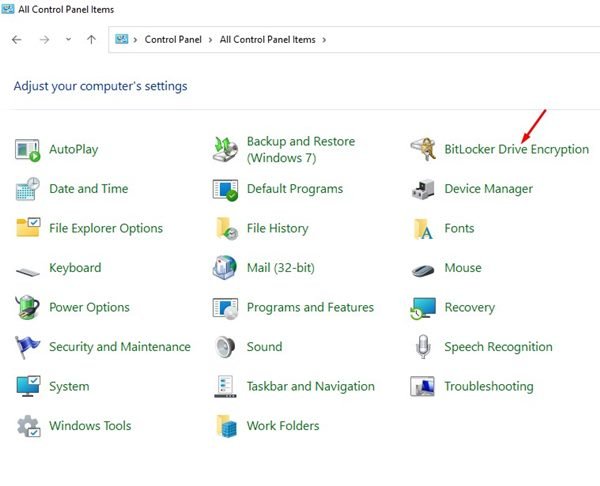Click the BitLocker key icon
This screenshot has width=600, height=486.
pos(423,149)
